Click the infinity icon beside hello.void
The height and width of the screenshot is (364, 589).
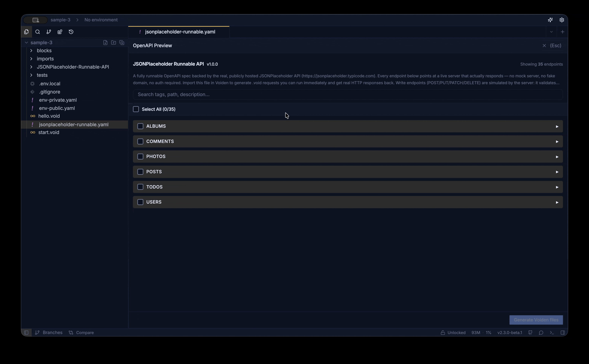coord(33,116)
